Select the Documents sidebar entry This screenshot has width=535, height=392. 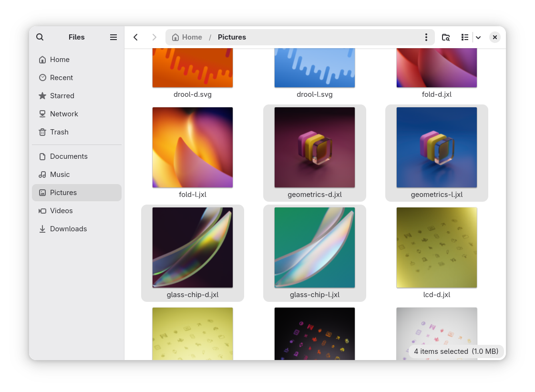[x=69, y=156]
